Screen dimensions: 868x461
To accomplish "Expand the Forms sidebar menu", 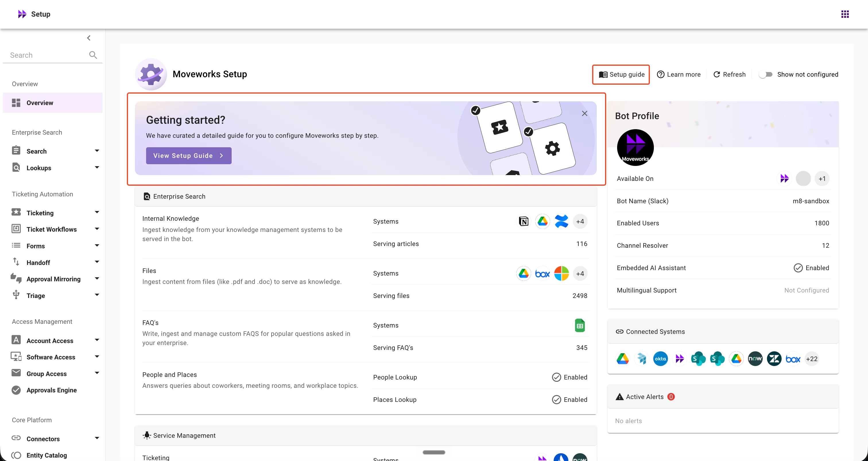I will 97,246.
